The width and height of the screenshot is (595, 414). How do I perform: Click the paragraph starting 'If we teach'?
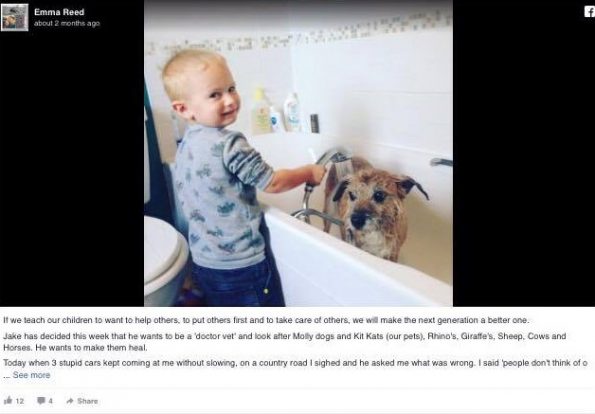266,320
